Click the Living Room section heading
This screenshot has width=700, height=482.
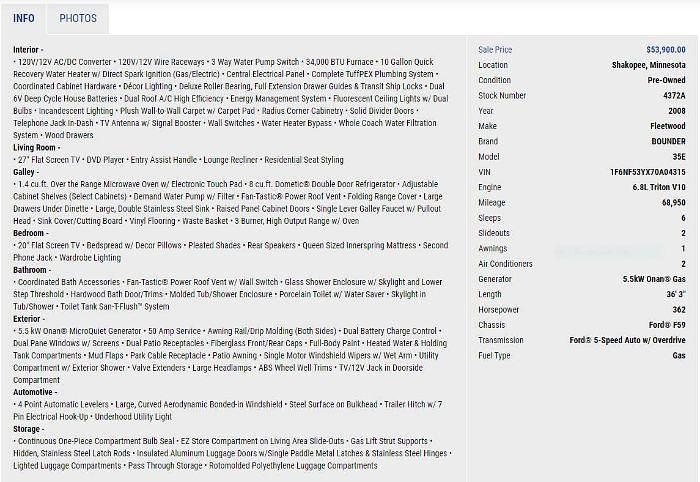tap(38, 147)
